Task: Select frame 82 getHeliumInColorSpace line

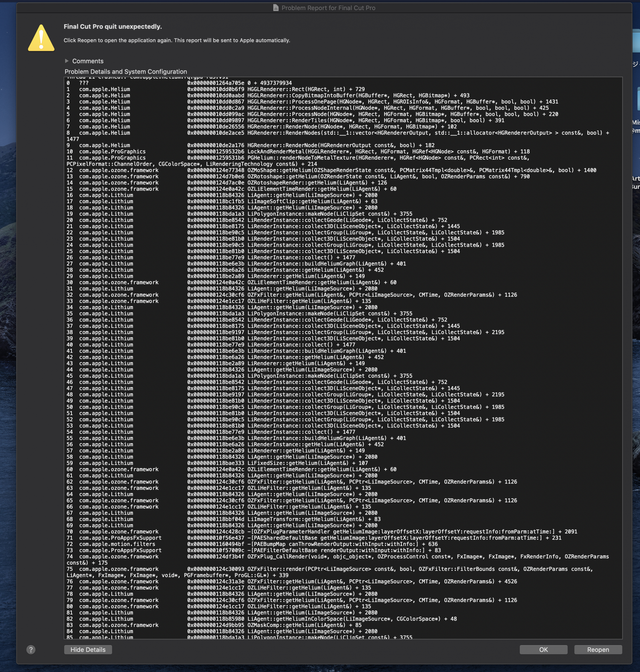Action: (261, 619)
